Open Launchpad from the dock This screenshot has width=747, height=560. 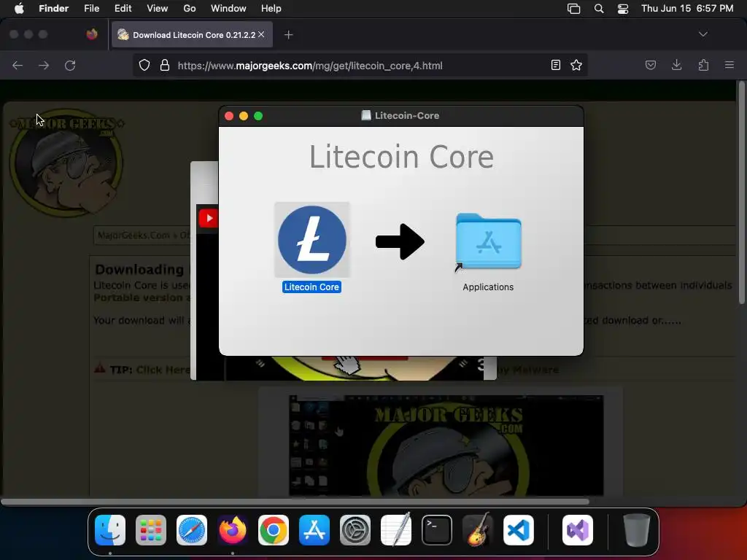tap(151, 531)
